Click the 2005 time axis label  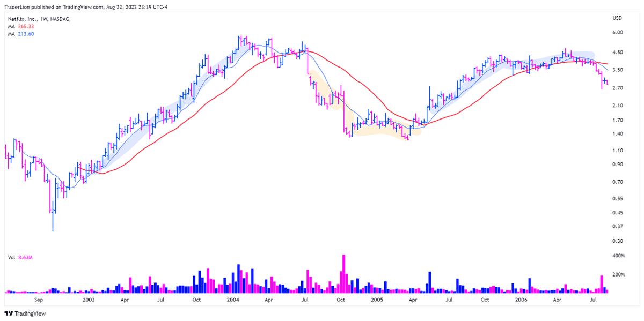click(376, 301)
